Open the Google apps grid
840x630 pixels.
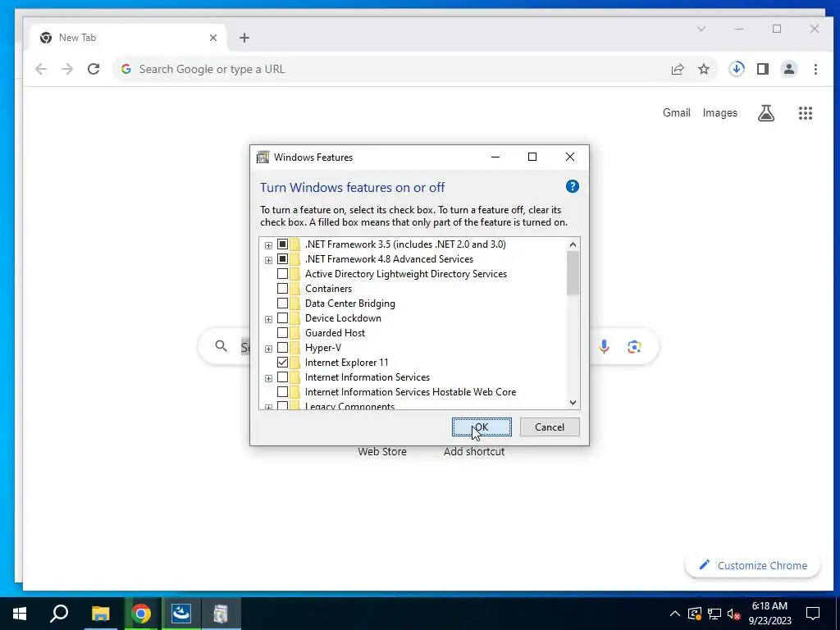pyautogui.click(x=806, y=113)
